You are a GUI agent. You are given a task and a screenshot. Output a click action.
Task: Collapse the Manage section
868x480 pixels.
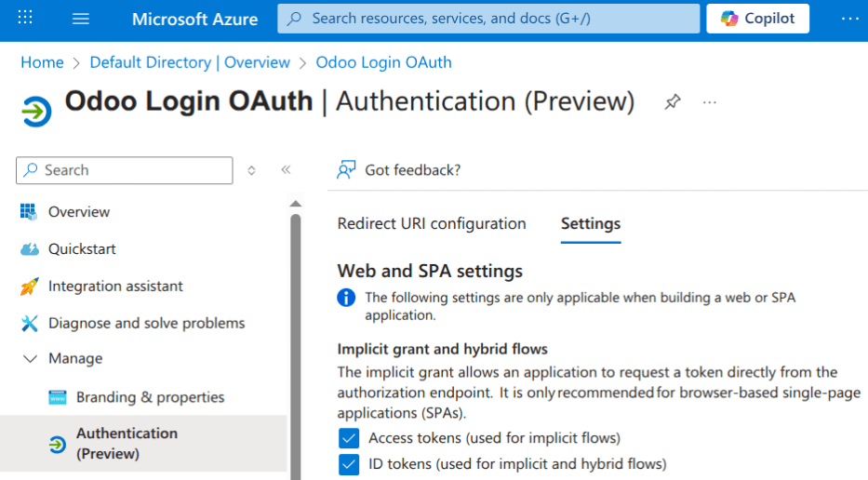(31, 359)
